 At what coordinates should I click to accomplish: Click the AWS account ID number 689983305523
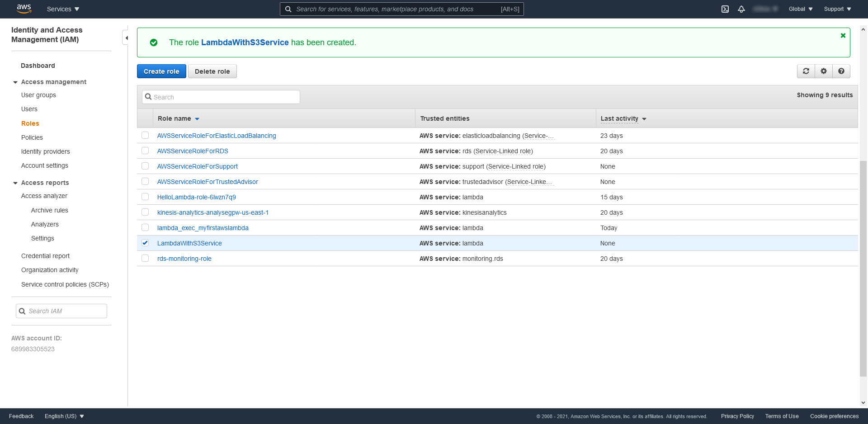point(33,349)
